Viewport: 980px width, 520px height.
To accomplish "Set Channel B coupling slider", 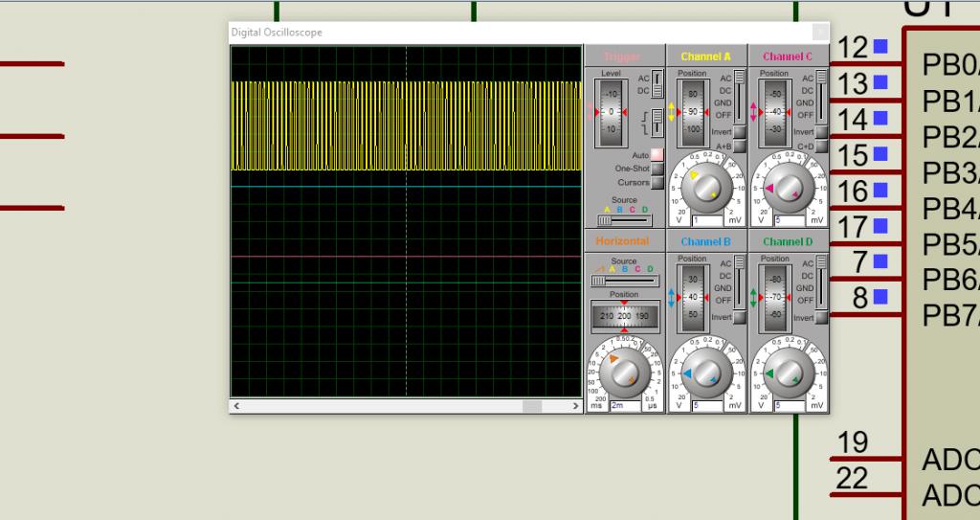I will coord(740,283).
